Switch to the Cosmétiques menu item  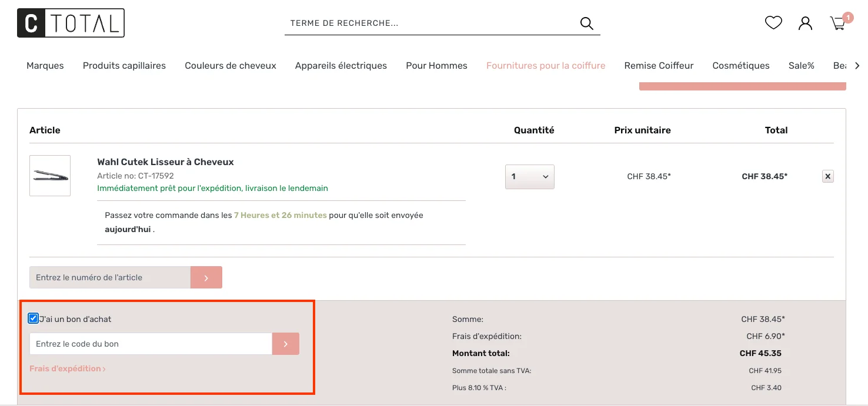click(741, 65)
